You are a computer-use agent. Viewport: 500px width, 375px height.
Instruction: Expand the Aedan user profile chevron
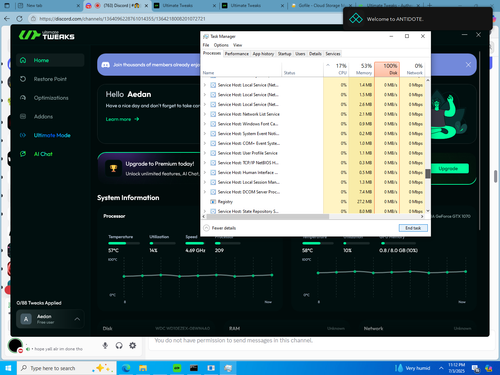pos(77,319)
